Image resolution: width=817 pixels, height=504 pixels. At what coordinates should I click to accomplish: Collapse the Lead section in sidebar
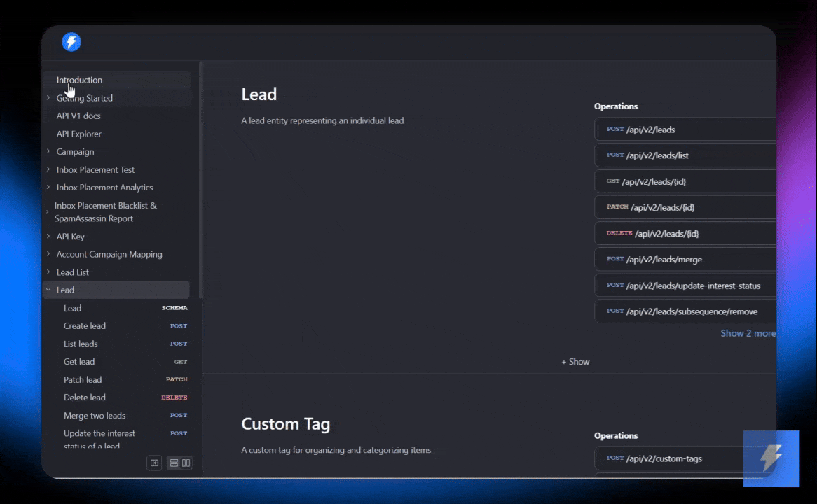pyautogui.click(x=48, y=290)
